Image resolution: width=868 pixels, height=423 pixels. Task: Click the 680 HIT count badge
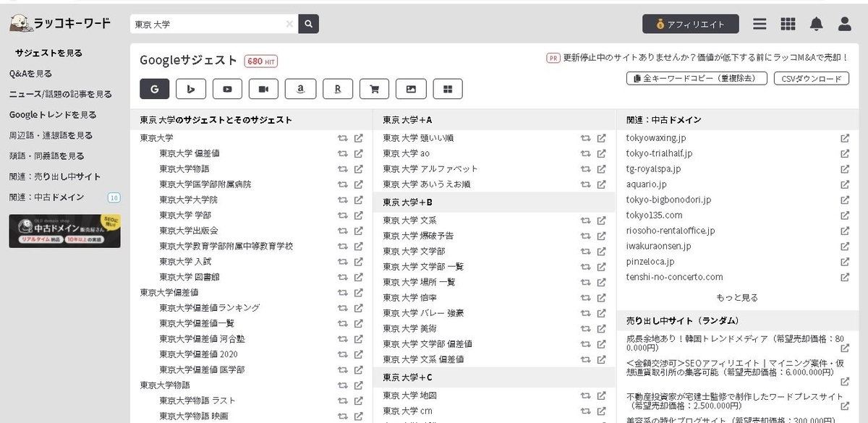tap(261, 61)
